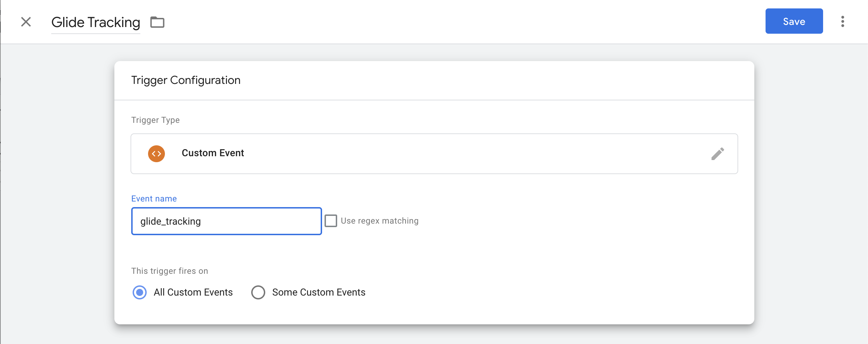868x344 pixels.
Task: Click the "Some Custom Events" label text
Action: coord(319,292)
